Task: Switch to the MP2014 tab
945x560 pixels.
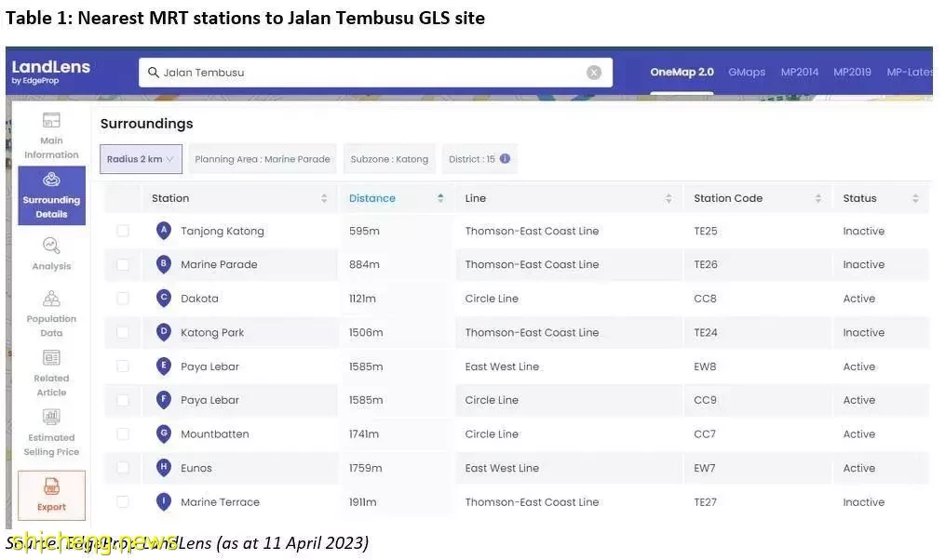Action: click(800, 73)
